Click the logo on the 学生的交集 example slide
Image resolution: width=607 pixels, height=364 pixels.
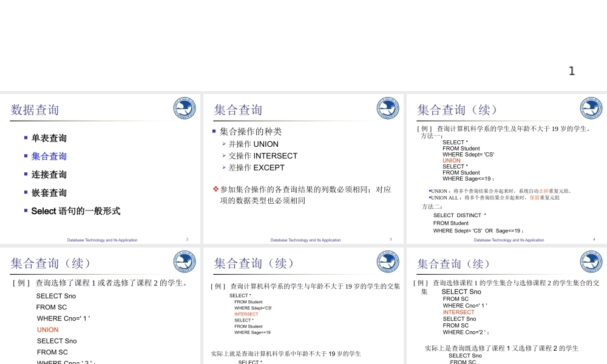(388, 261)
